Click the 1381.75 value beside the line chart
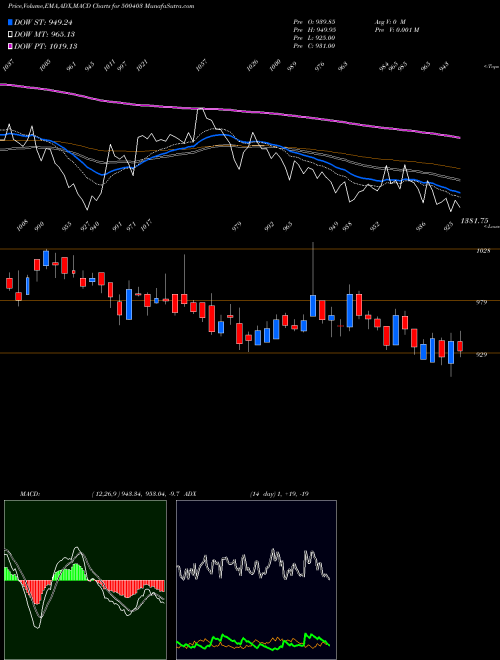The height and width of the screenshot is (660, 500). click(474, 221)
